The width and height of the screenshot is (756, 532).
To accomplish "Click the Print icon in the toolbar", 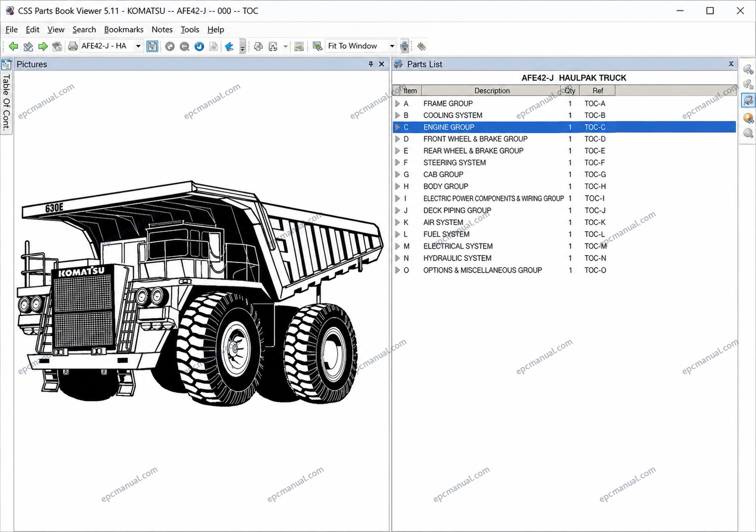I will (73, 46).
